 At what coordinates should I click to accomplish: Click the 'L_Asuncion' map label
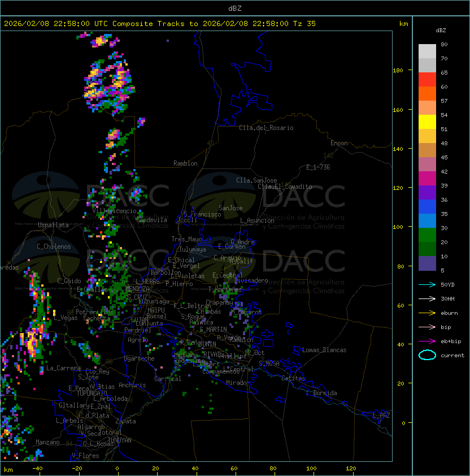(257, 220)
